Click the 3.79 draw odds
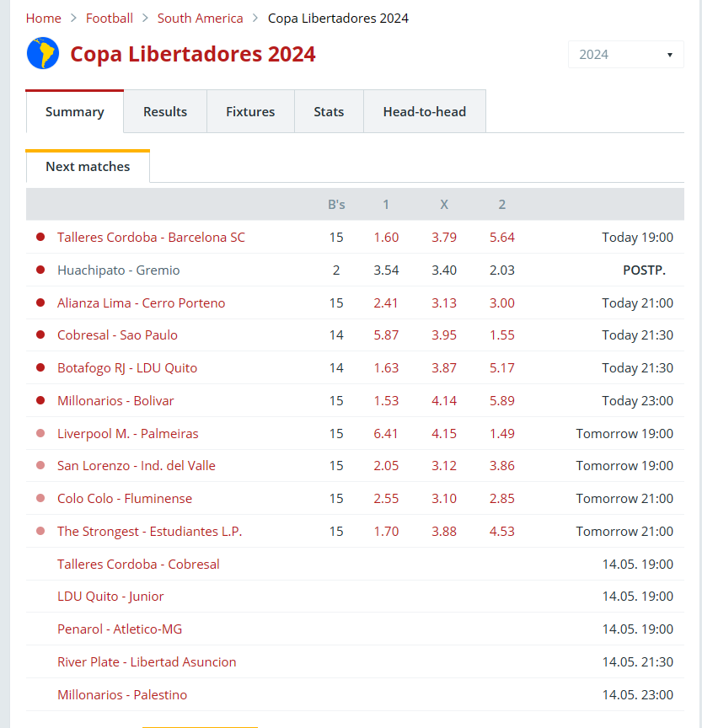 click(444, 238)
